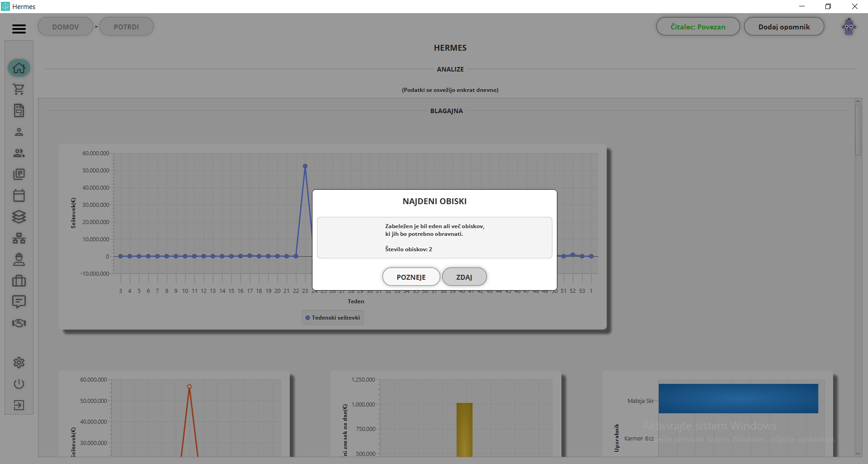This screenshot has width=868, height=464.
Task: Click the scrollbar down arrow
Action: point(858,453)
